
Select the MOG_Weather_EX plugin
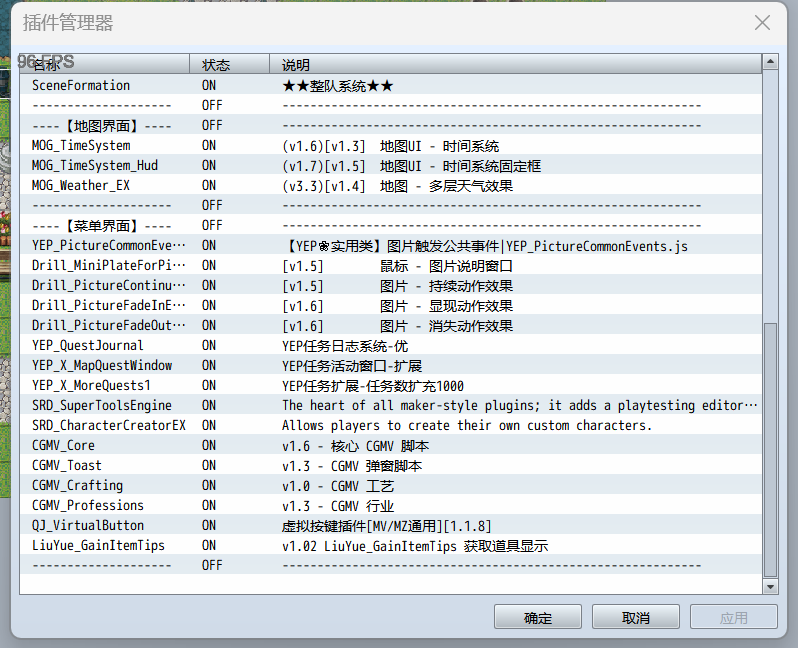click(391, 185)
